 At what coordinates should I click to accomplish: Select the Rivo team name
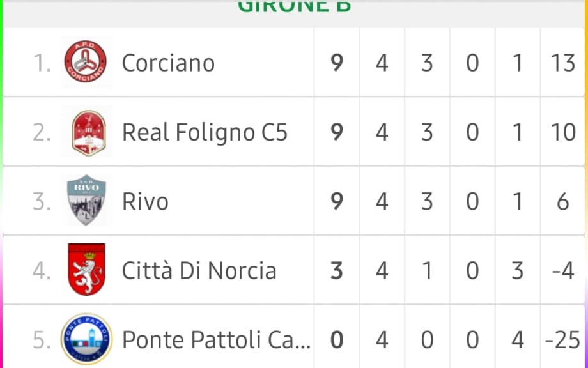click(x=145, y=202)
